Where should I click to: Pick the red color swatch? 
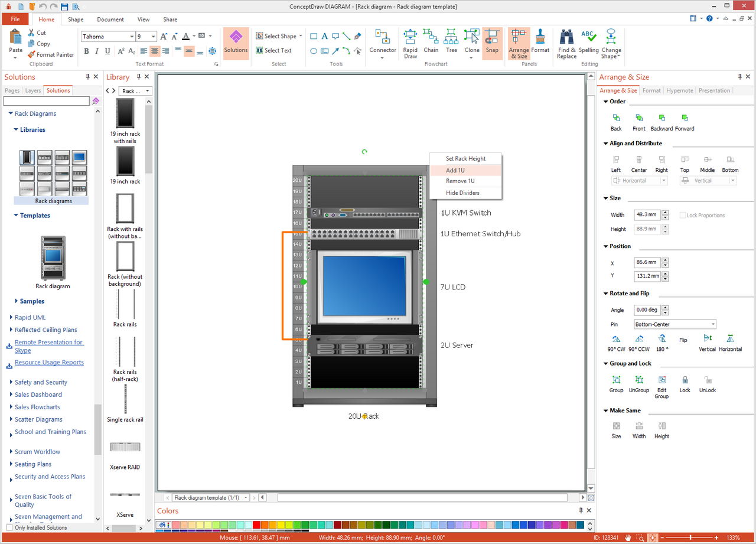coord(256,525)
